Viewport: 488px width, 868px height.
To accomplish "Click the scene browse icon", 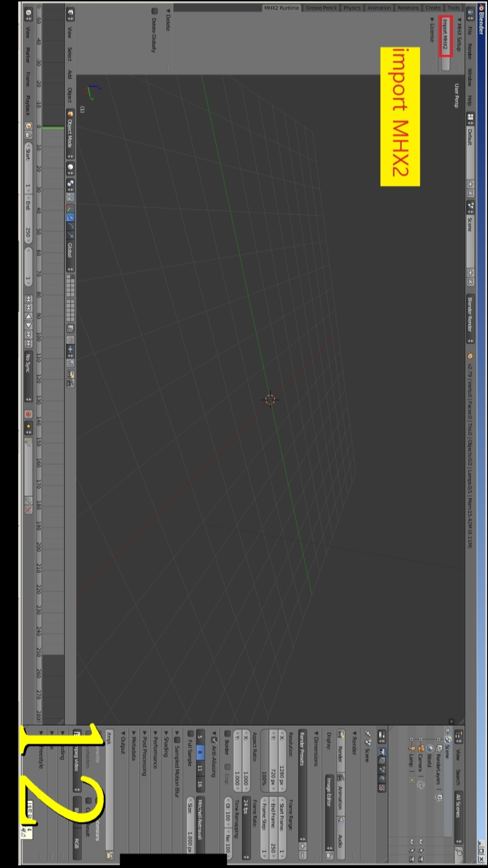I will [x=470, y=207].
